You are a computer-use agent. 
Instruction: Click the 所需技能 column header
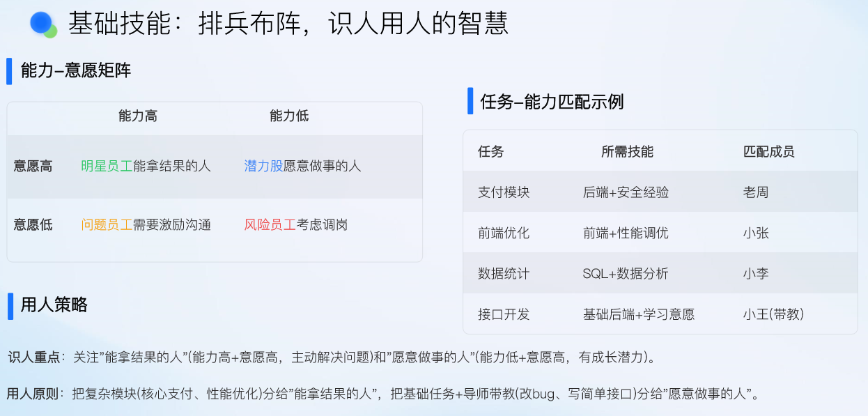tap(627, 151)
